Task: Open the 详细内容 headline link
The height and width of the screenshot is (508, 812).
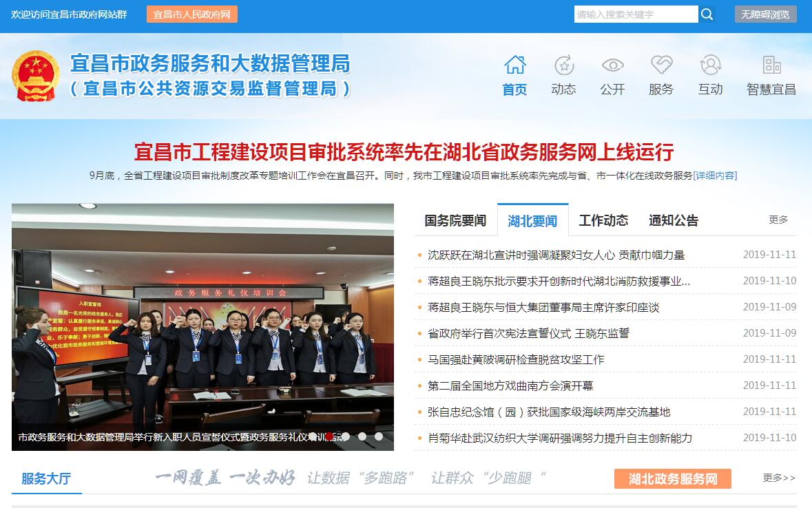Action: click(715, 176)
